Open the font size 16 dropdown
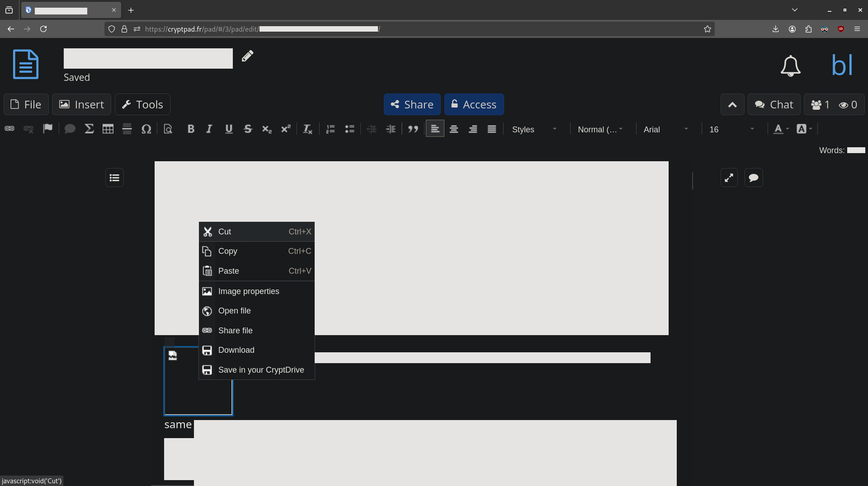868x486 pixels. pyautogui.click(x=731, y=130)
